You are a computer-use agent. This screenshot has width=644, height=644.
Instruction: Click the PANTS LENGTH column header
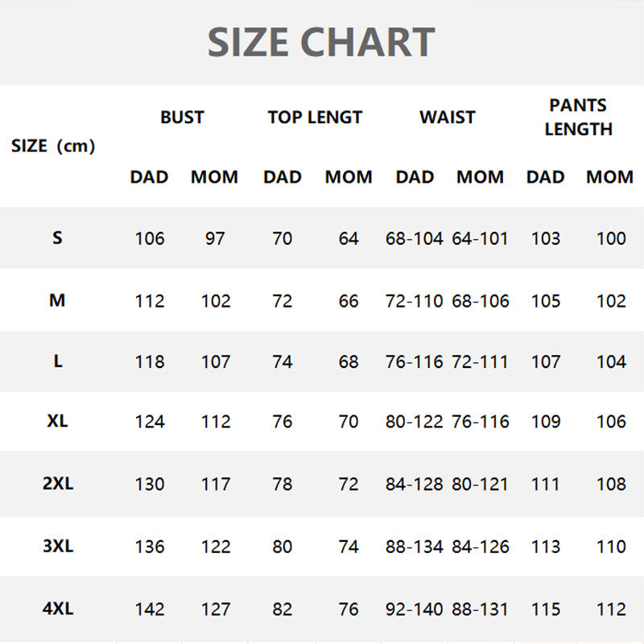tap(578, 117)
